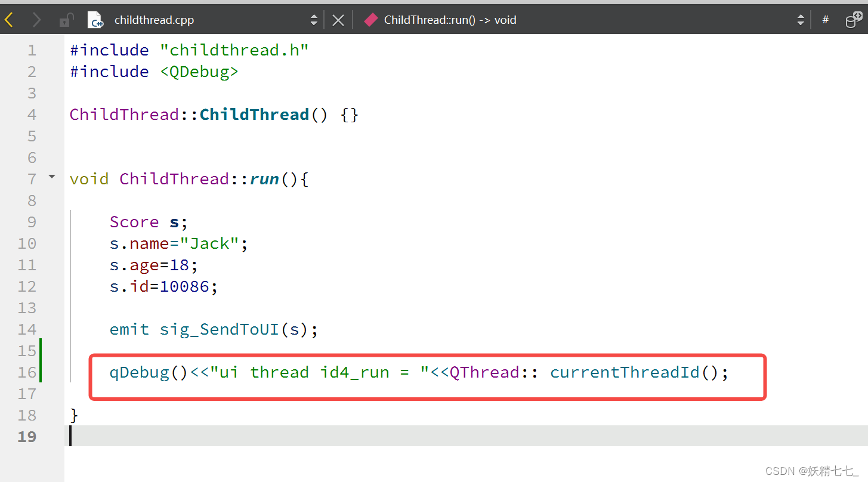Screen dimensions: 868x482
Task: Click line number 16 in the gutter
Action: click(x=27, y=372)
